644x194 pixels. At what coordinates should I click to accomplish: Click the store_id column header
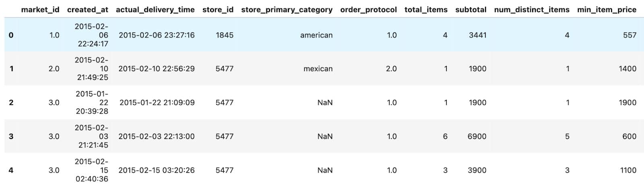(218, 10)
